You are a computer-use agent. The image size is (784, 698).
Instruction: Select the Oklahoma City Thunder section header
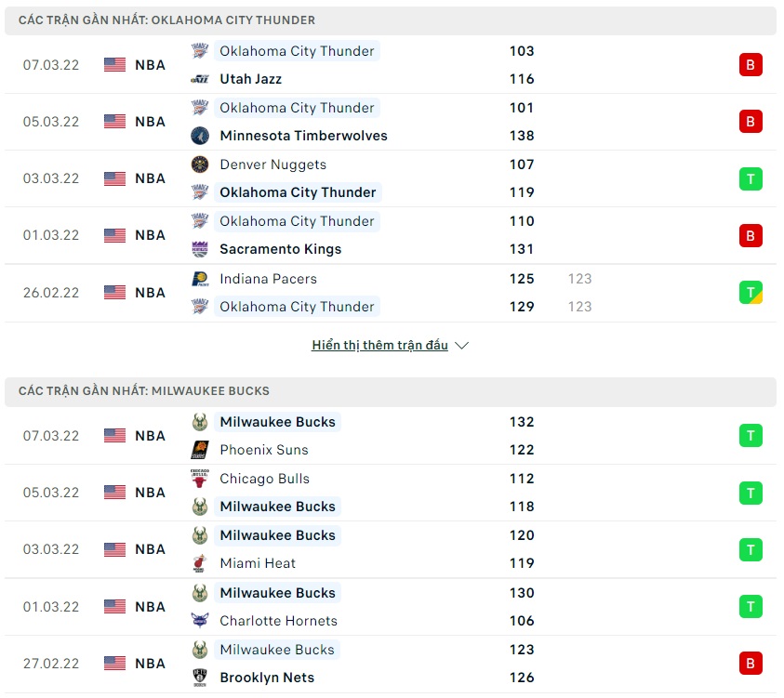[x=167, y=20]
